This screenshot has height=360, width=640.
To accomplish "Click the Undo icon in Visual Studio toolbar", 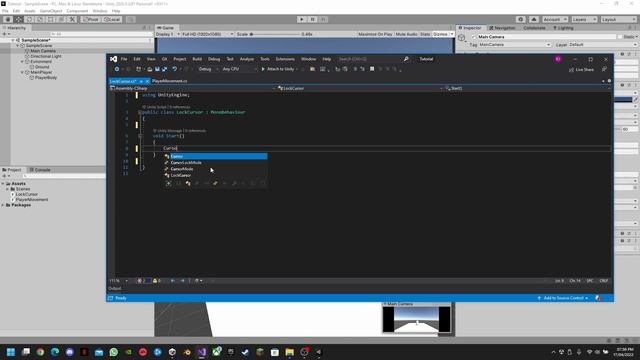I will (175, 69).
